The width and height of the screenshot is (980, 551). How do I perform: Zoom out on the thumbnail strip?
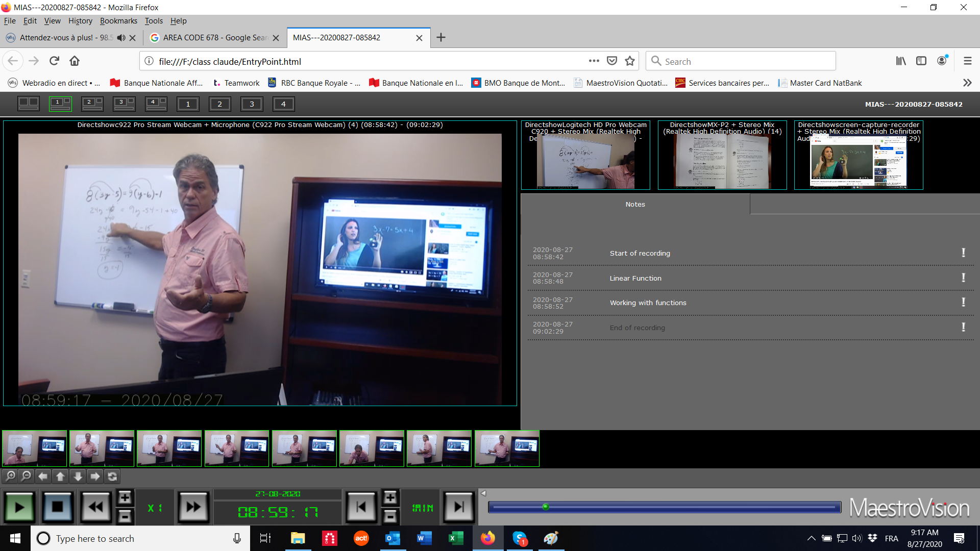pos(27,476)
